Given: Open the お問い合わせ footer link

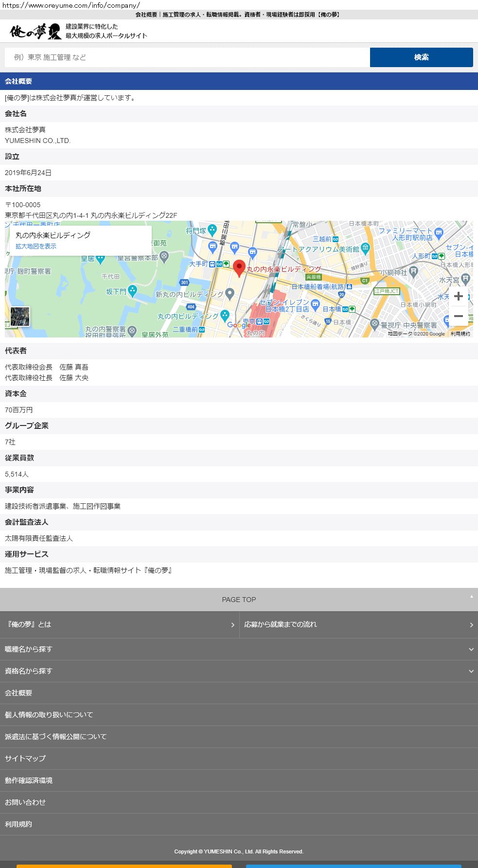Looking at the screenshot, I should 25,802.
